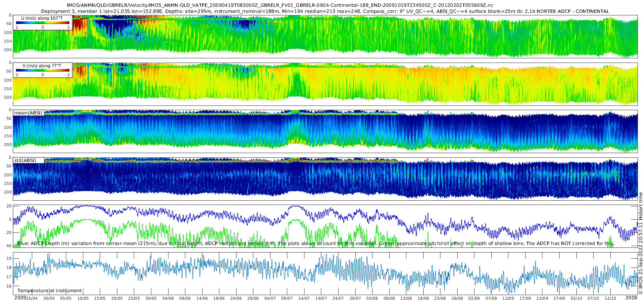Viewport: 644px width, 304px height.
Task: Click the '08/08' date tick label
Action: tap(389, 298)
